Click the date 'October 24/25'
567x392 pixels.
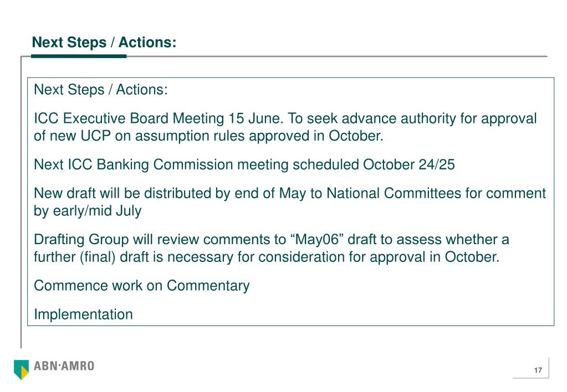click(x=408, y=165)
